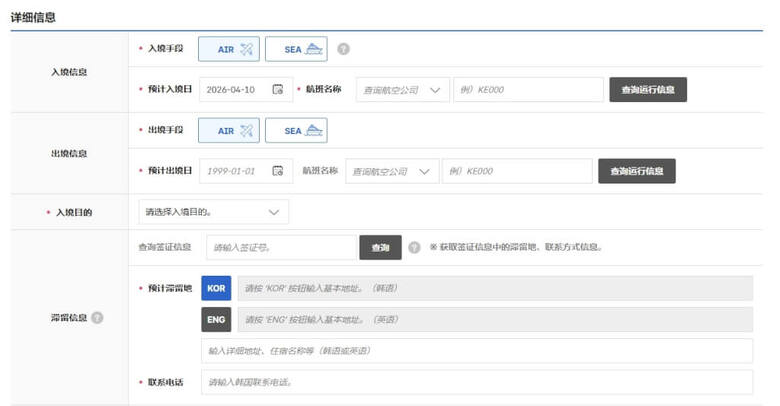780x406 pixels.
Task: Select SEA as 出境手段
Action: coord(296,130)
